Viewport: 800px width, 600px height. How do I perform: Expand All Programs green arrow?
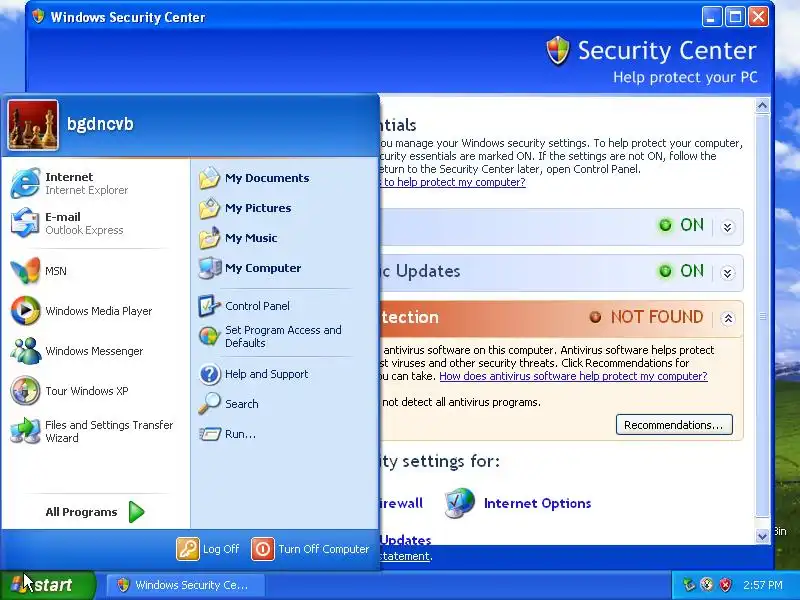point(136,512)
